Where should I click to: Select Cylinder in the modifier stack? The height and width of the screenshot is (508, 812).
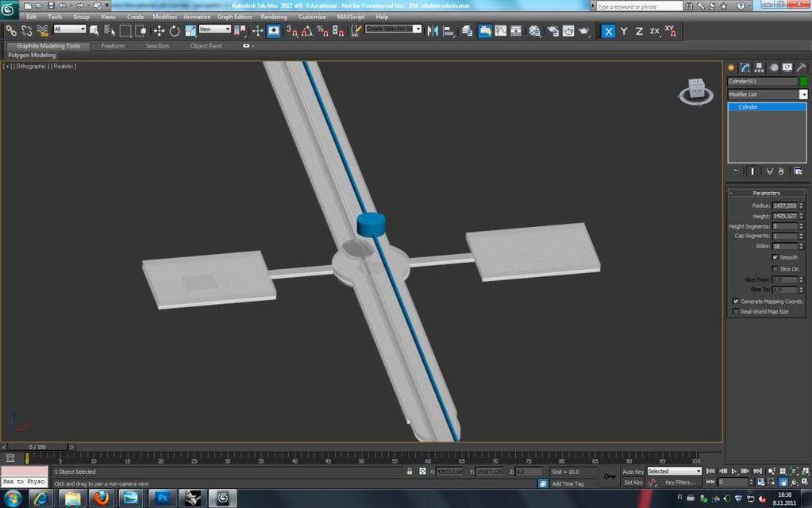point(767,106)
